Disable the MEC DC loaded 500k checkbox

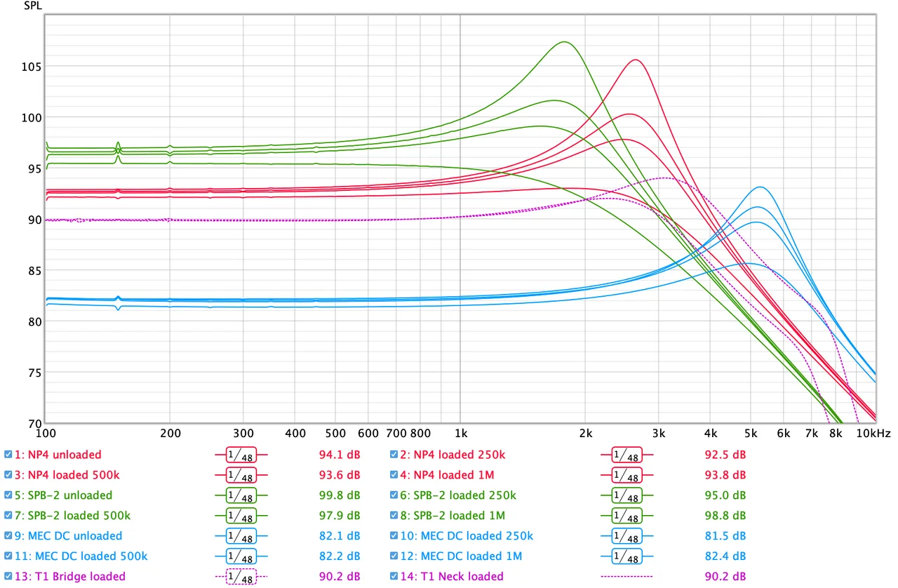(8, 556)
